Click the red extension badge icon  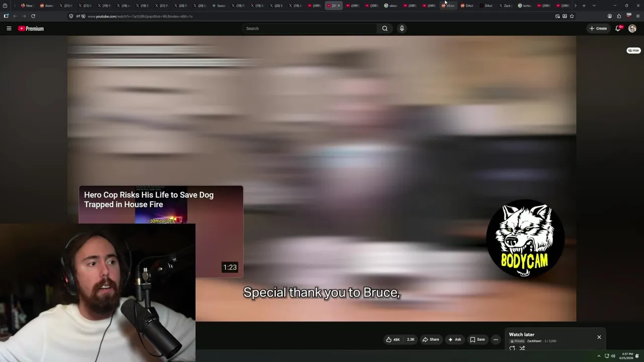629,16
